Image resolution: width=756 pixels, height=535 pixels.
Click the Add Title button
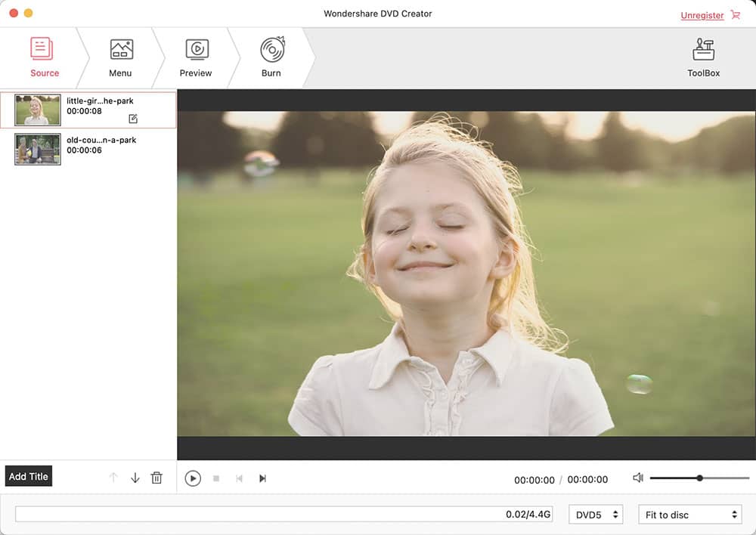click(29, 476)
